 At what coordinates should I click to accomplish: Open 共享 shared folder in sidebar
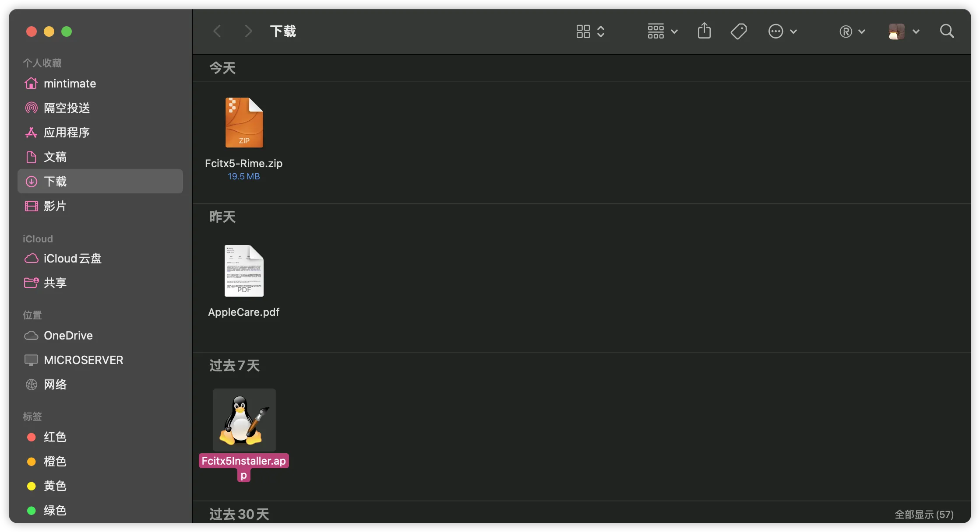point(100,283)
